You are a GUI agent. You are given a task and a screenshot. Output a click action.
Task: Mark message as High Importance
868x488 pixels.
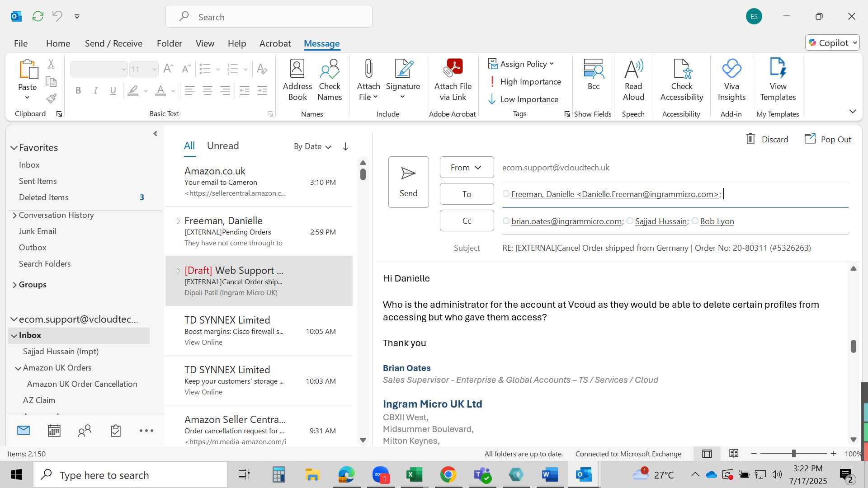point(525,82)
